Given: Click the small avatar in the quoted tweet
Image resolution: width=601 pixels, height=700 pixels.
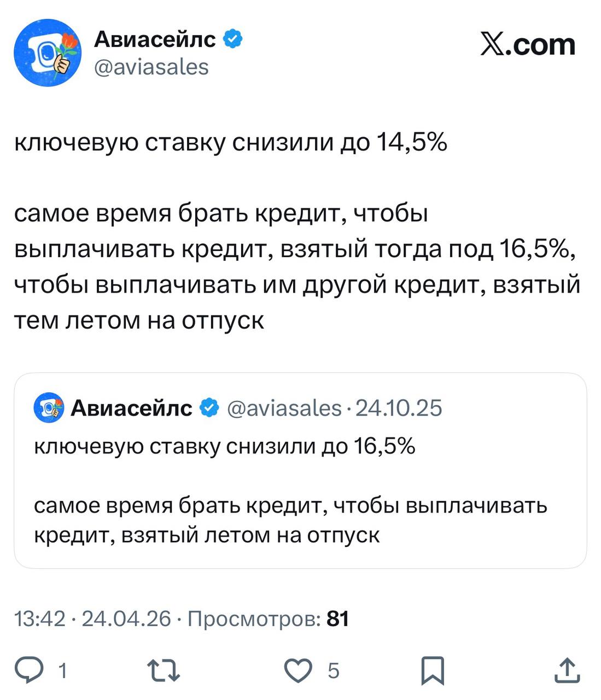Looking at the screenshot, I should point(49,408).
